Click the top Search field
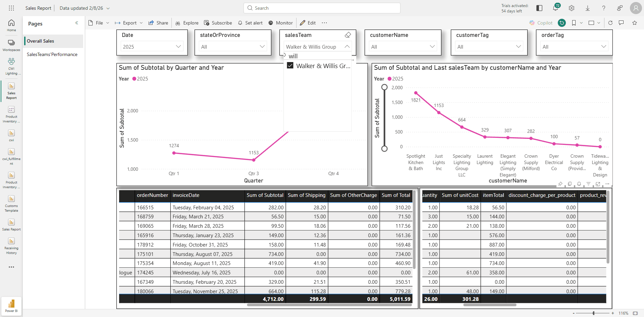Screen dimensions: 644x317 [x=322, y=8]
